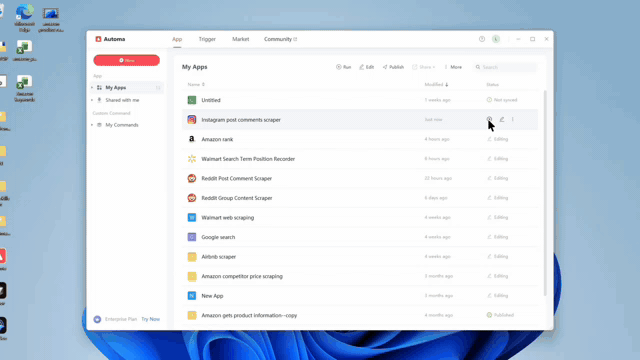This screenshot has height=360, width=640.
Task: Edit Instagram post comments scraper via pencil icon
Action: (x=502, y=119)
